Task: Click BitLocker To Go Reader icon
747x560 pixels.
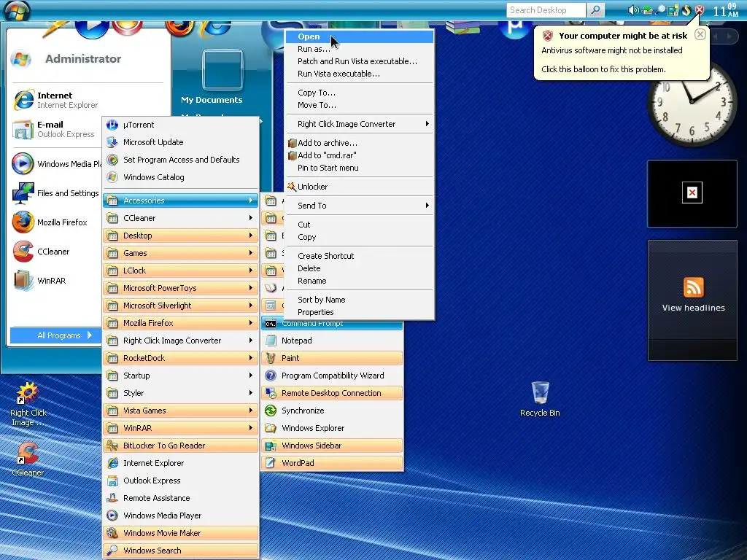Action: pos(112,446)
